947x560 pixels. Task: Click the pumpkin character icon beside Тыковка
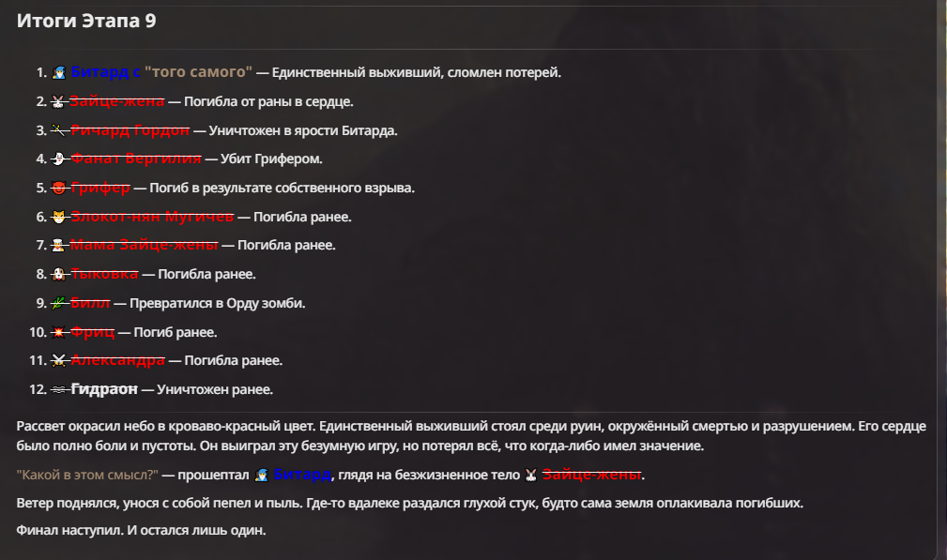[x=58, y=275]
